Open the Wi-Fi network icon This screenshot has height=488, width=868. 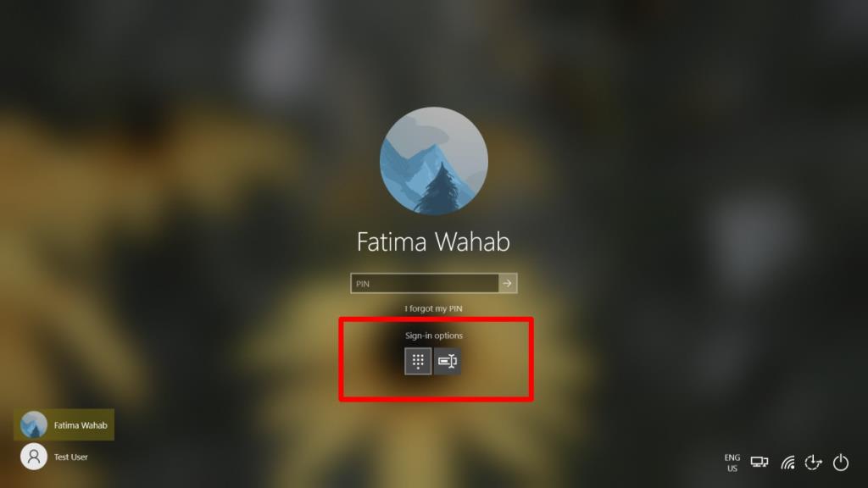787,462
